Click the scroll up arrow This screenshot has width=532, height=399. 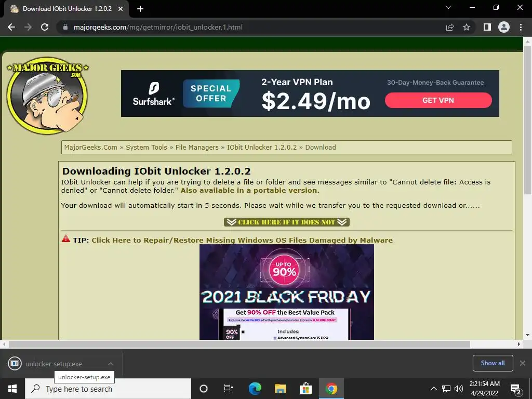(527, 41)
